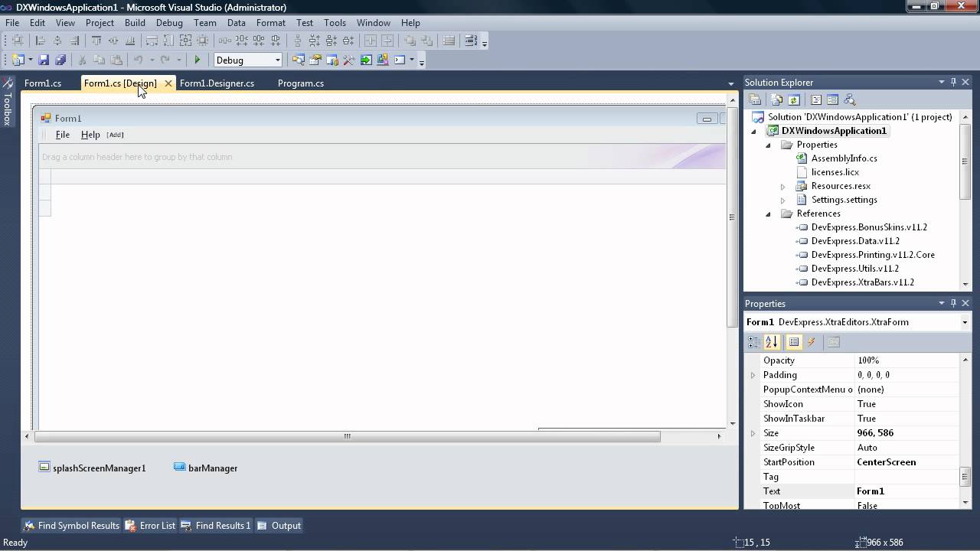This screenshot has height=551, width=980.
Task: Click the Text property value field Form1
Action: [x=906, y=491]
